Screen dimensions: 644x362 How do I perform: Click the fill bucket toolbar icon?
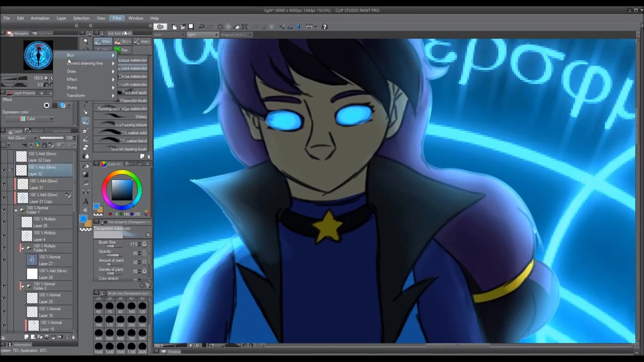click(236, 27)
